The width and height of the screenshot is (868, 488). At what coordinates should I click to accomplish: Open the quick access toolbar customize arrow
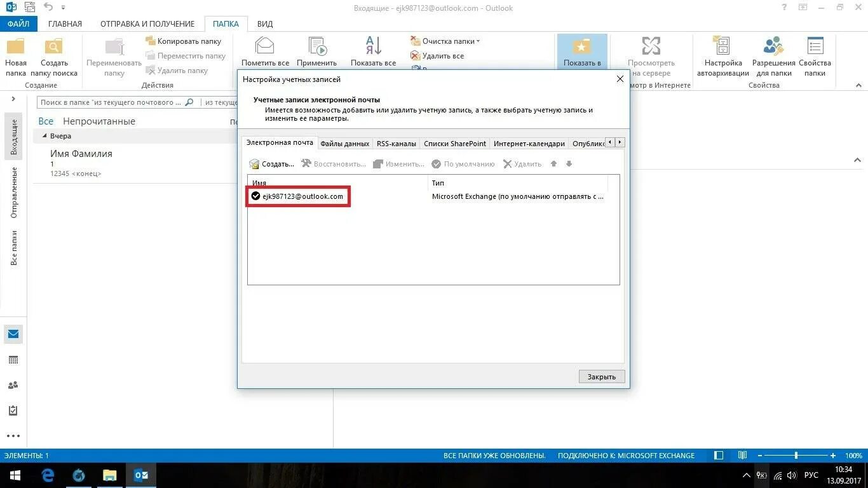(x=63, y=8)
